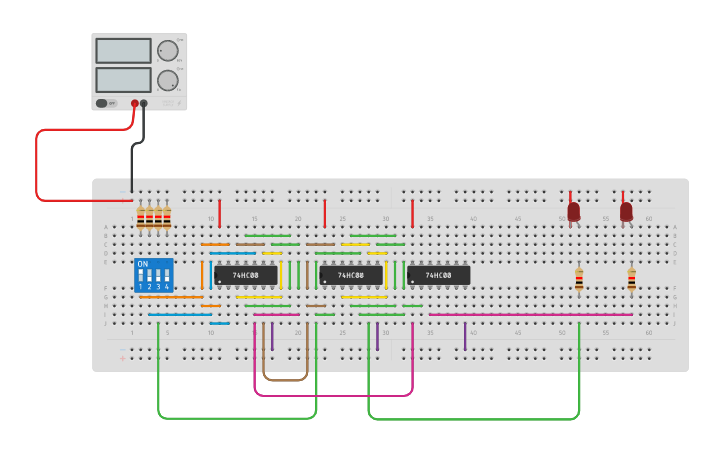This screenshot has width=725, height=453.
Task: Select the red LED near column 50
Action: (x=574, y=212)
